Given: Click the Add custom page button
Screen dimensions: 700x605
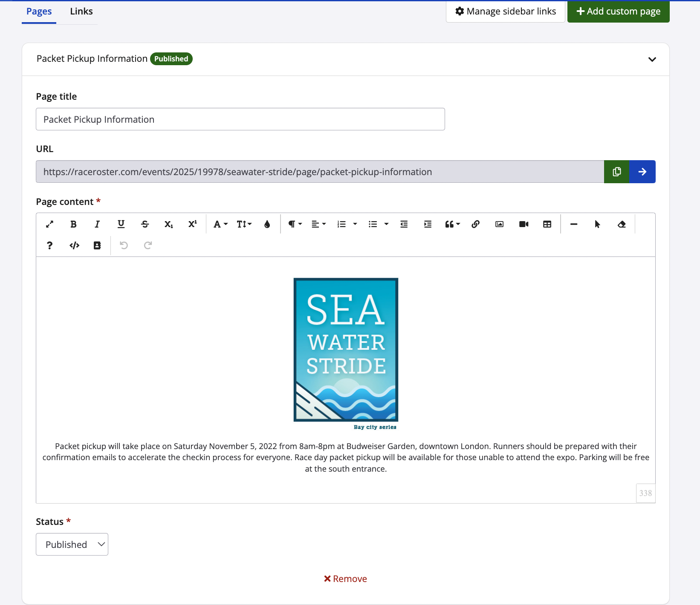Looking at the screenshot, I should pos(618,12).
